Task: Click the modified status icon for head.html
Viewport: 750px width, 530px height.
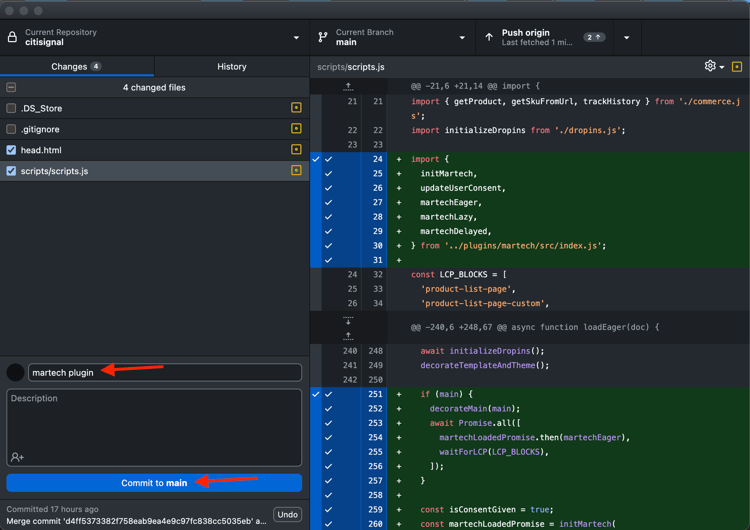Action: [x=296, y=150]
